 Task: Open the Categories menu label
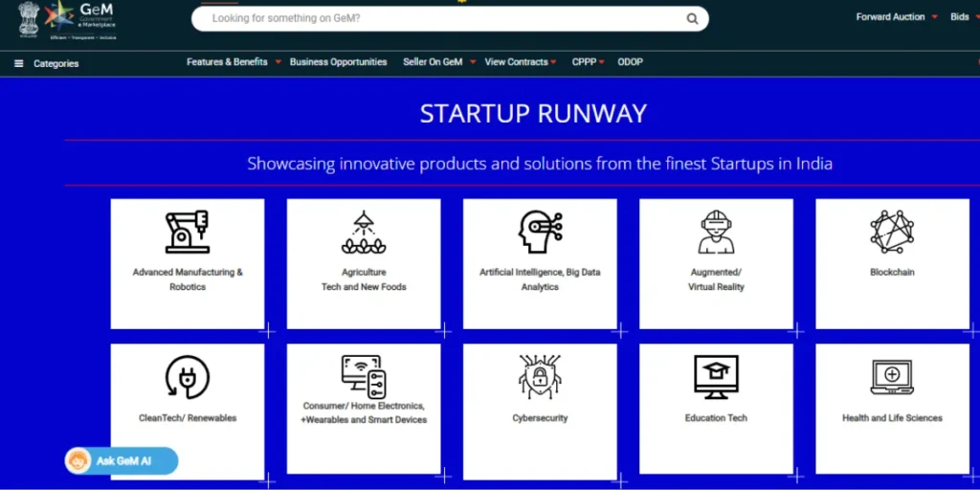(56, 64)
